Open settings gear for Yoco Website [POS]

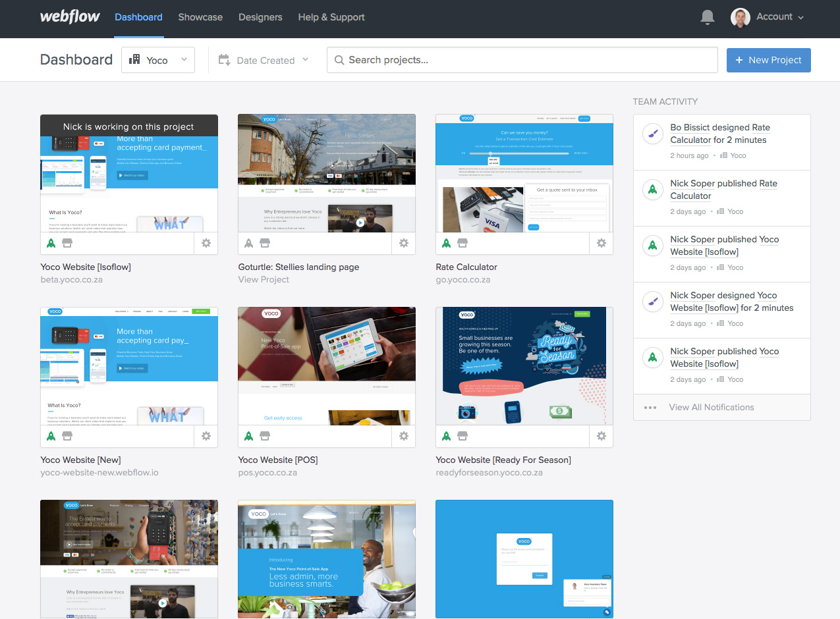(x=404, y=436)
